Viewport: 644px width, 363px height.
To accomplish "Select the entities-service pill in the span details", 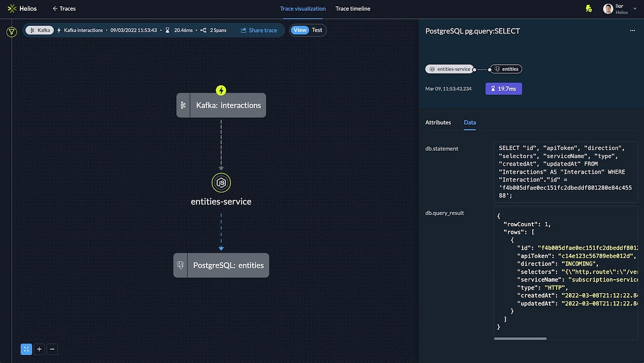I will pos(450,69).
